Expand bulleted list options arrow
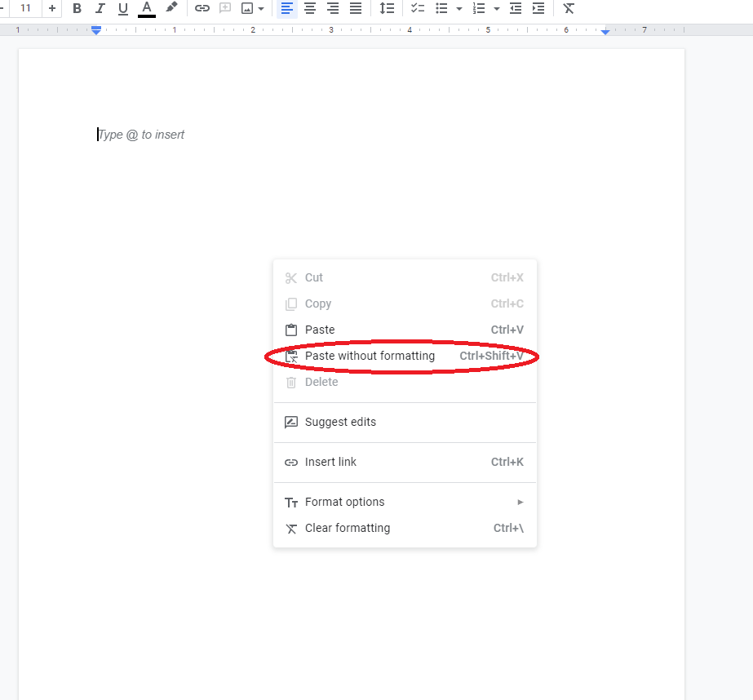Screen dimensions: 753x700 [459, 9]
